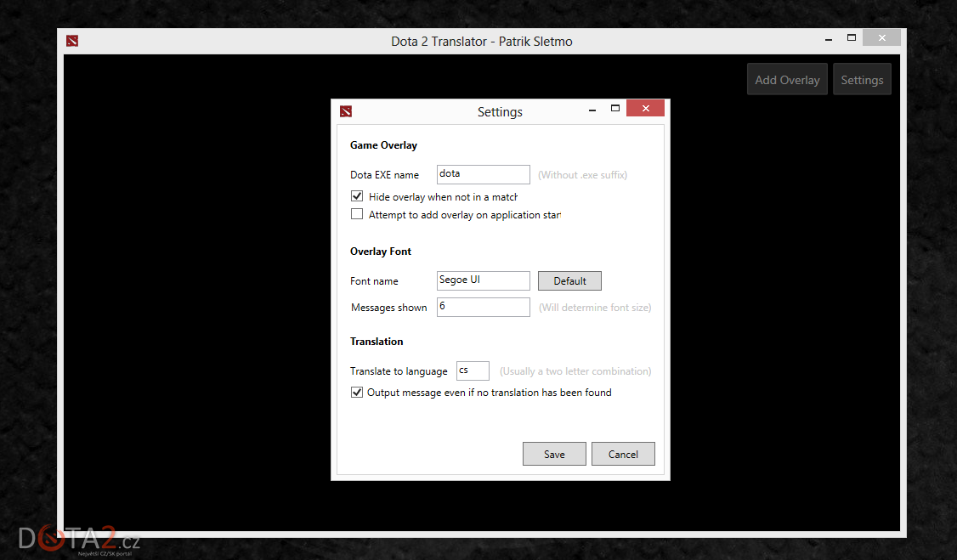Image resolution: width=957 pixels, height=560 pixels.
Task: Minimize the Dota 2 Translator main window
Action: (x=828, y=38)
